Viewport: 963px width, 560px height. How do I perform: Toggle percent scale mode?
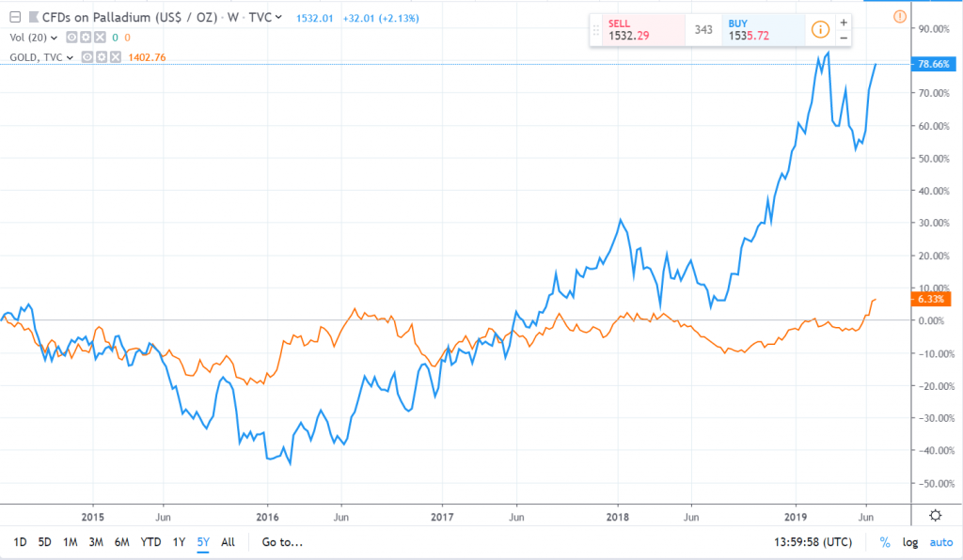pos(885,542)
